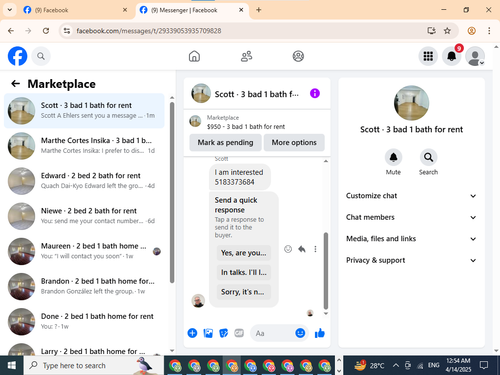This screenshot has height=375, width=500.
Task: Choose a sticker from the sticker icon
Action: [223, 333]
